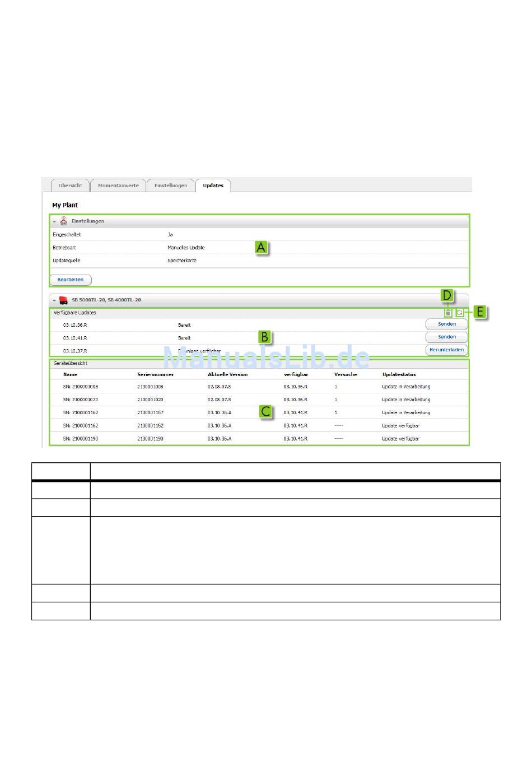Open the Momentanwerte tab

[118, 185]
